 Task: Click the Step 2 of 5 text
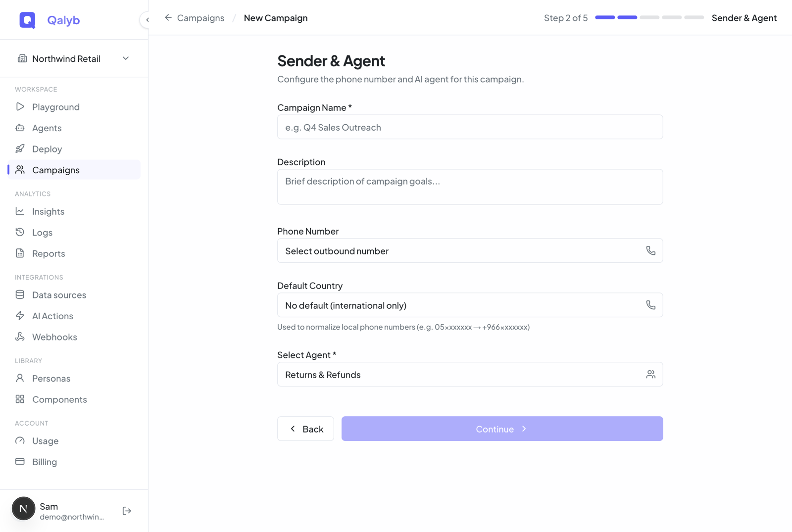(x=566, y=18)
